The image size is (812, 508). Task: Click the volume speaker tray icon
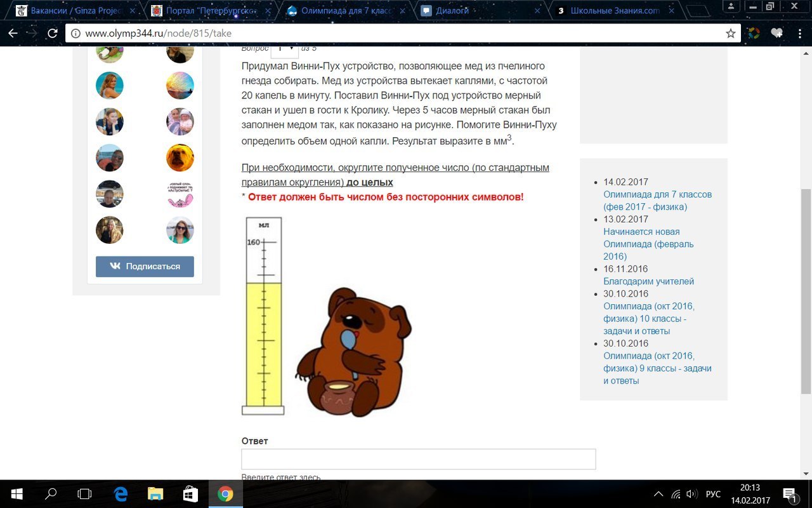[x=692, y=494]
